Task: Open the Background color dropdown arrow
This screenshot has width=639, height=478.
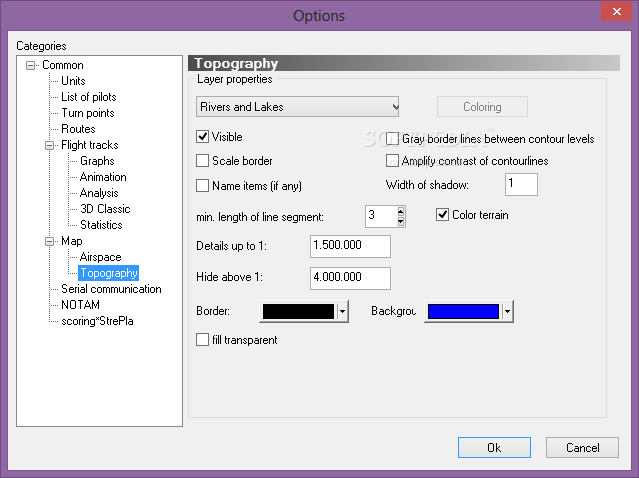Action: point(508,312)
